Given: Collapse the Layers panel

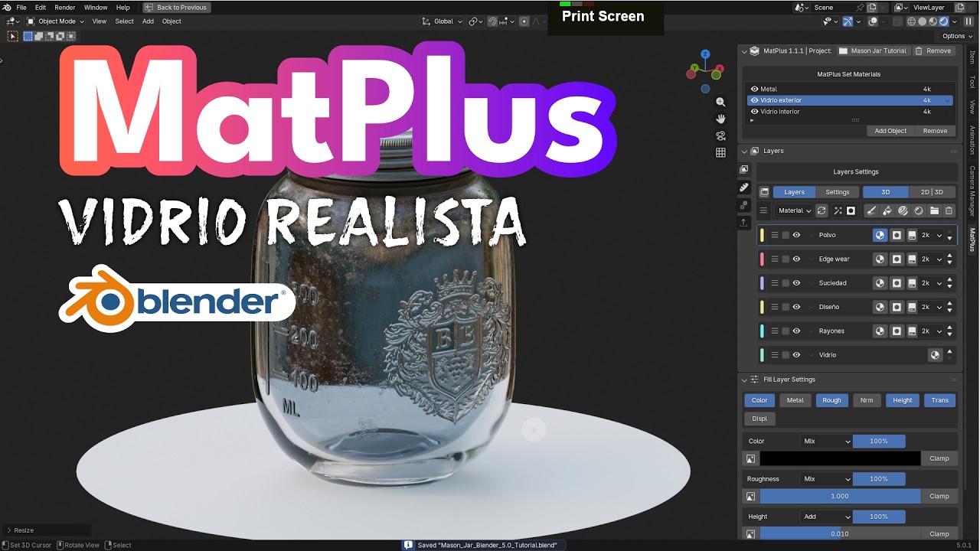Looking at the screenshot, I should [x=744, y=151].
